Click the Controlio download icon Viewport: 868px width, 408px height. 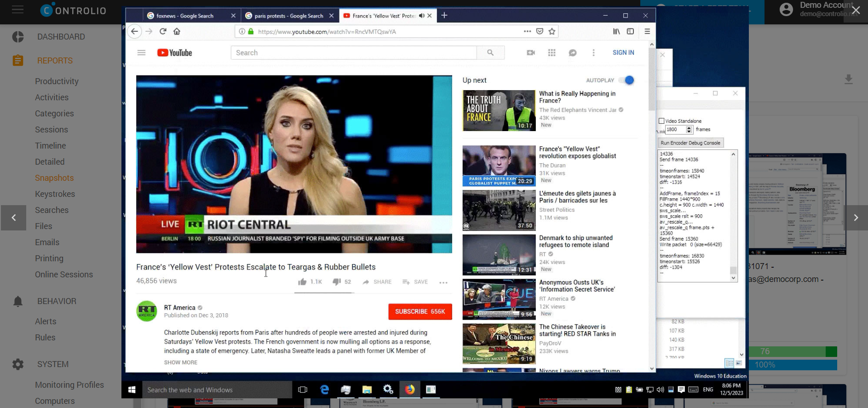848,79
